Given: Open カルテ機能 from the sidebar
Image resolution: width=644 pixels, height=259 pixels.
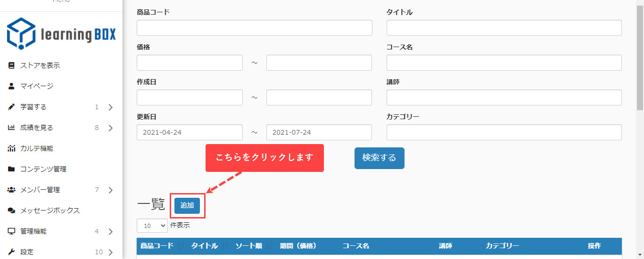Looking at the screenshot, I should pyautogui.click(x=37, y=148).
